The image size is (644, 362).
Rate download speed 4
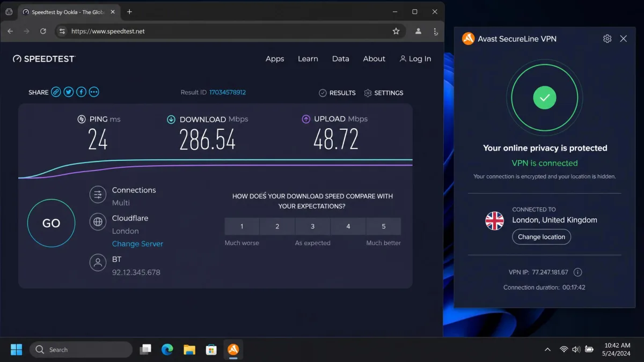[348, 226]
